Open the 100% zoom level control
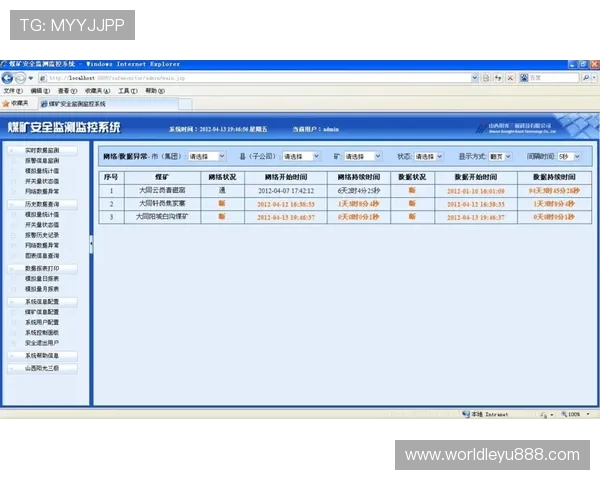The image size is (600, 480). (576, 414)
